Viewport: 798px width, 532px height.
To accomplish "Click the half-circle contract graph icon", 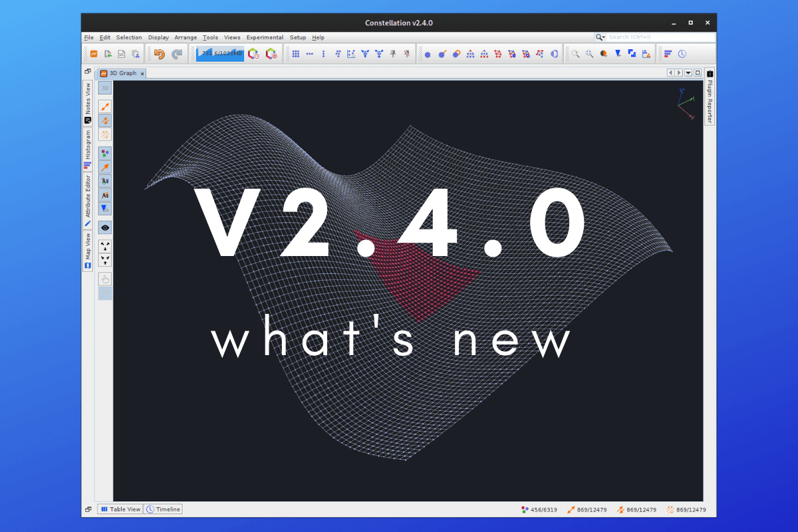I will click(x=554, y=55).
